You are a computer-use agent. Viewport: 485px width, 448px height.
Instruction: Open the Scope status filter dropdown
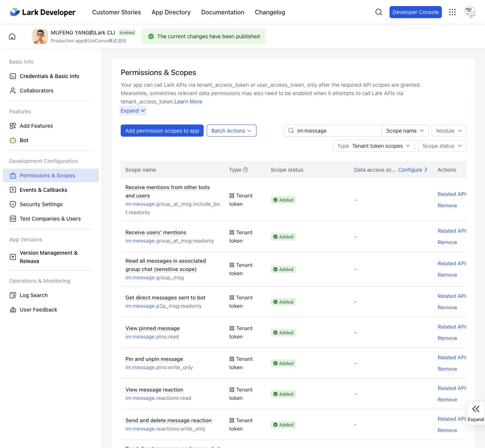click(442, 146)
